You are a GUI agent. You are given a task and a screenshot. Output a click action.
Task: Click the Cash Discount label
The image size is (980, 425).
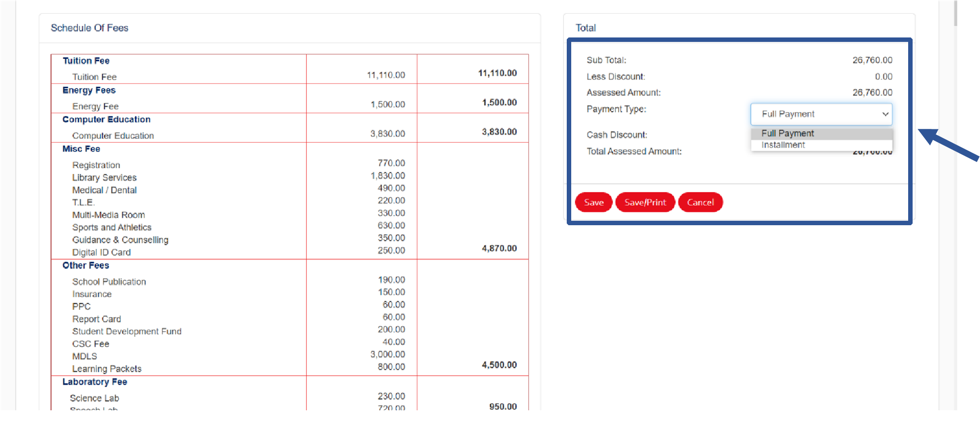(617, 135)
